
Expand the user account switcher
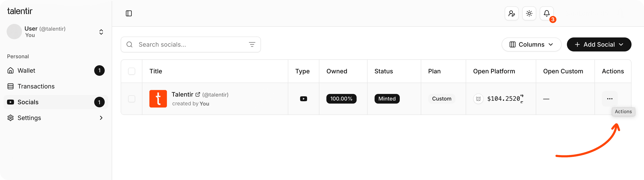101,32
